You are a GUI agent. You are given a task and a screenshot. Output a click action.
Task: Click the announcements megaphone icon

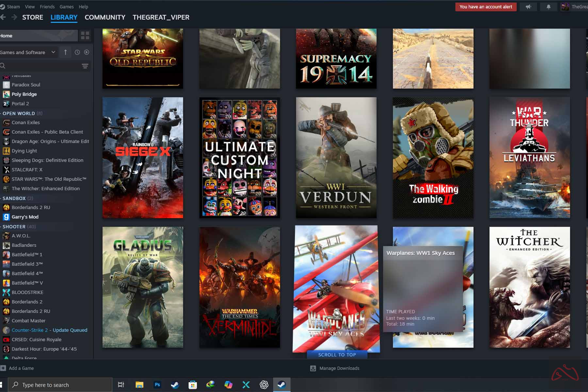pyautogui.click(x=528, y=7)
